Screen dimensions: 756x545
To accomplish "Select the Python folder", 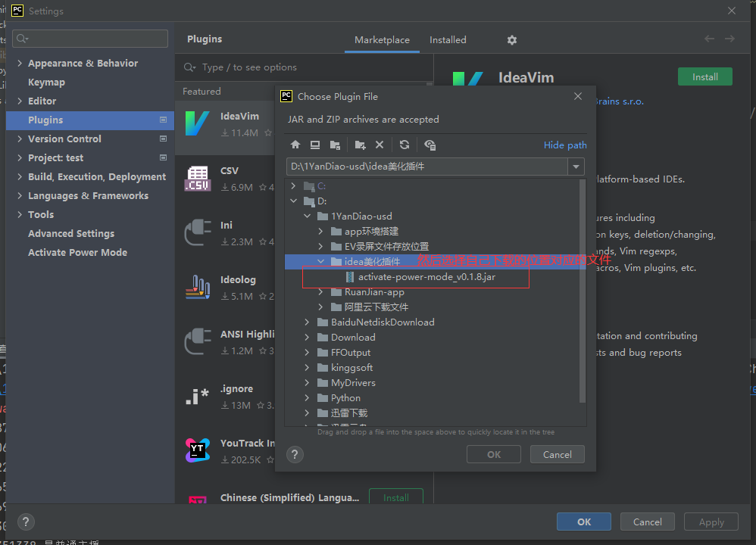I will click(x=345, y=398).
